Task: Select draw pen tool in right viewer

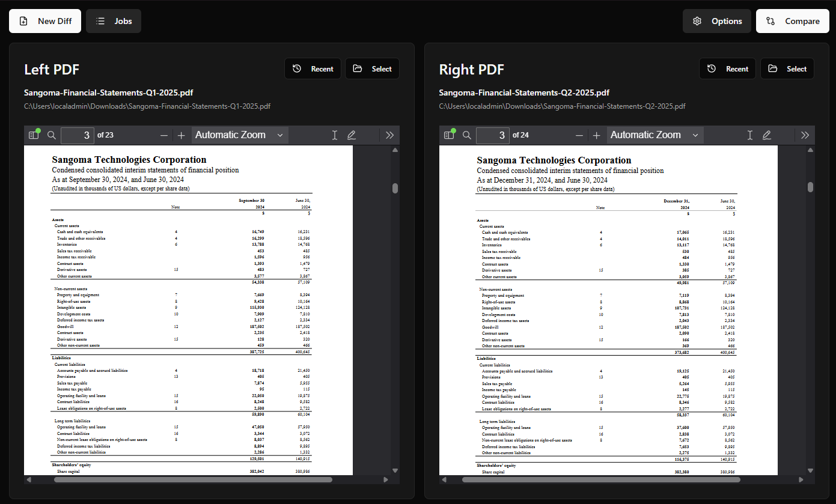Action: (x=767, y=135)
